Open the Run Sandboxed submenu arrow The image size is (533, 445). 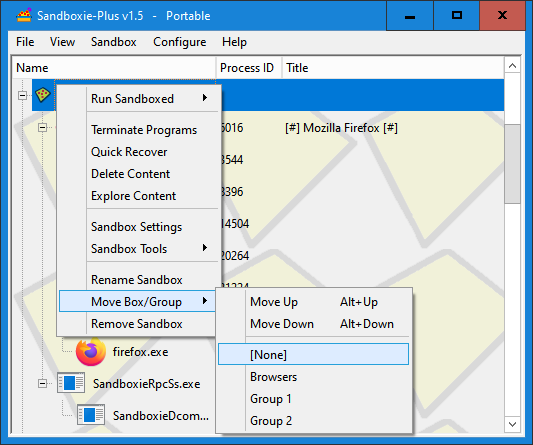pos(205,98)
